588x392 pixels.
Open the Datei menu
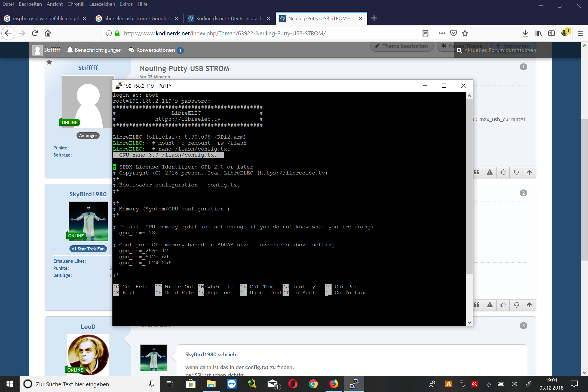coord(8,4)
